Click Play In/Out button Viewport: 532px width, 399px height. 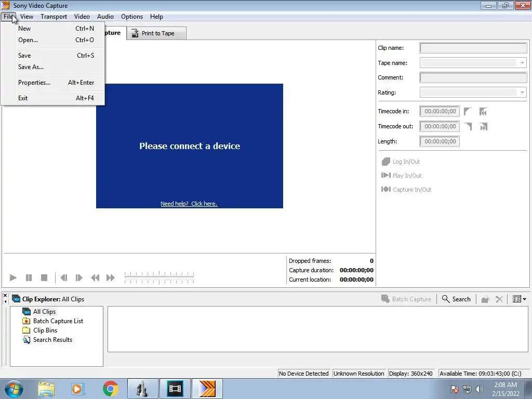click(x=402, y=176)
